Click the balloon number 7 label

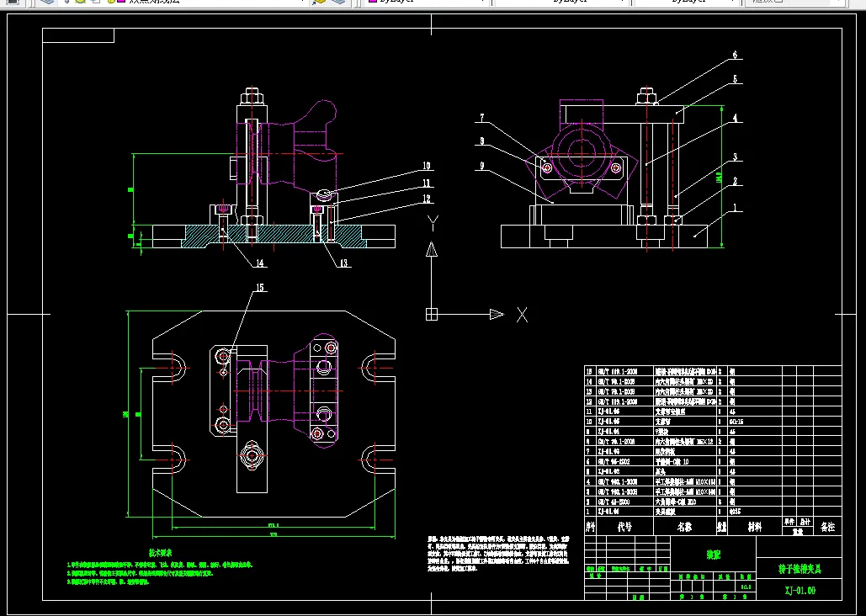pos(481,118)
